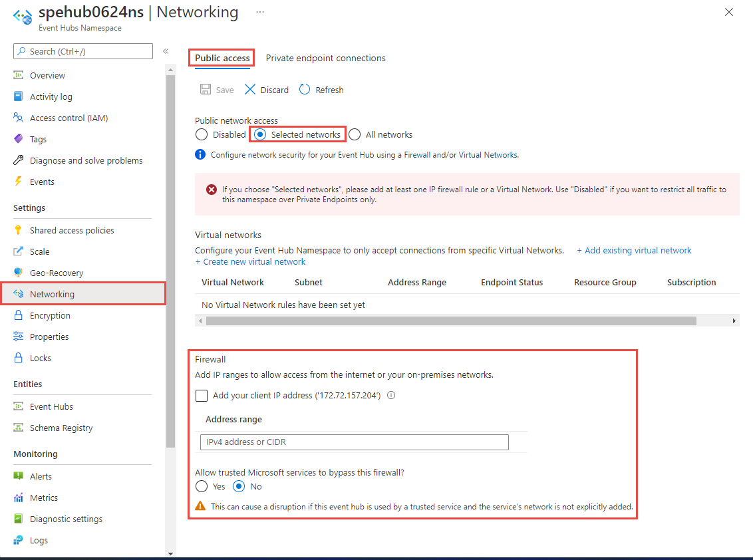Choose Yes for trusted Microsoft services bypass

pos(202,487)
